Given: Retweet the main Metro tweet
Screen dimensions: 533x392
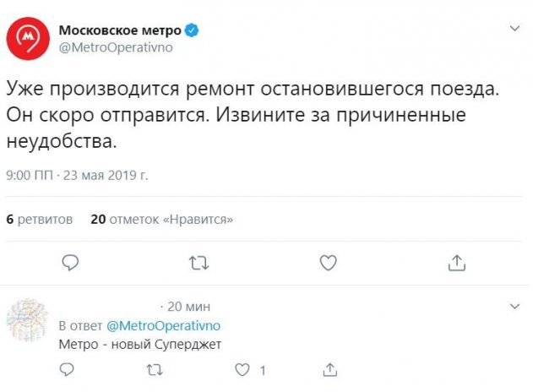Looking at the screenshot, I should coord(199,264).
